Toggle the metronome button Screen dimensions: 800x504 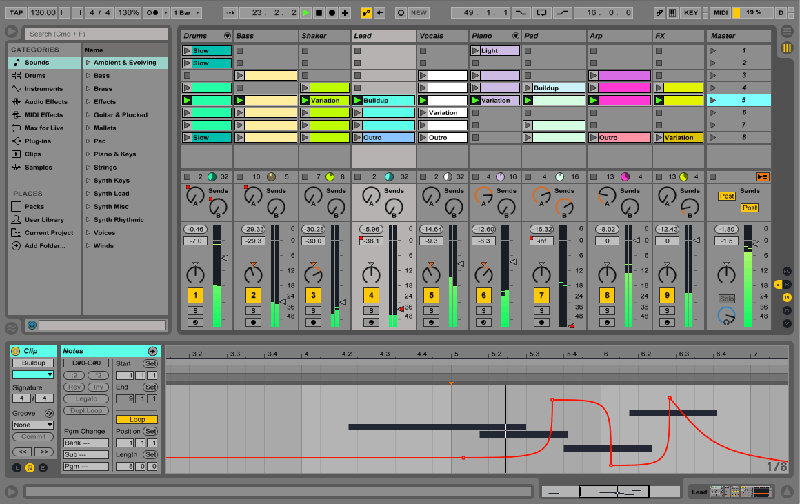coord(152,13)
